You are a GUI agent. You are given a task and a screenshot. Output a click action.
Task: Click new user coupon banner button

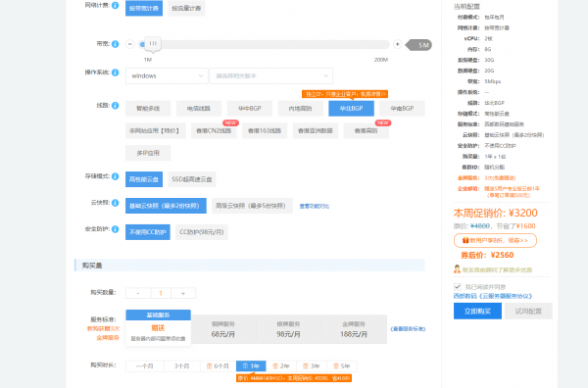point(495,240)
